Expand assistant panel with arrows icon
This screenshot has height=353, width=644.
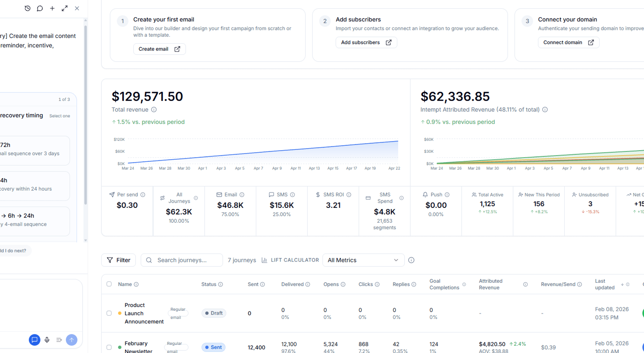pos(65,8)
